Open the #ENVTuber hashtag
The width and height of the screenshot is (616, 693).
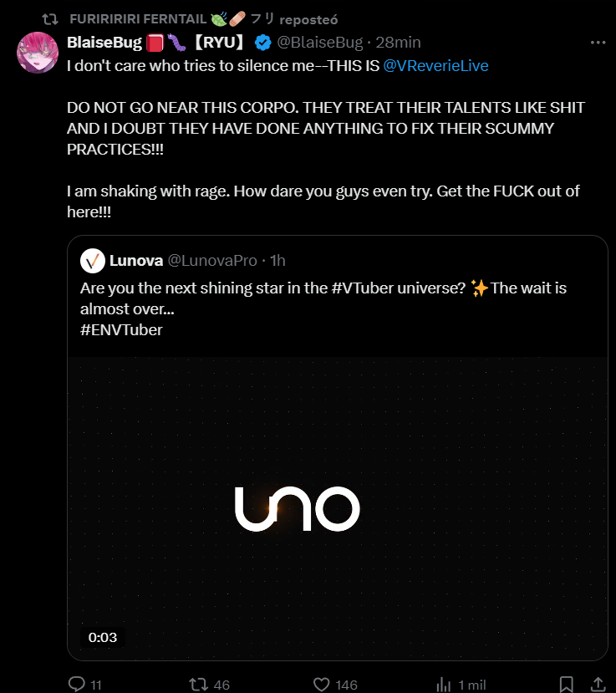121,330
